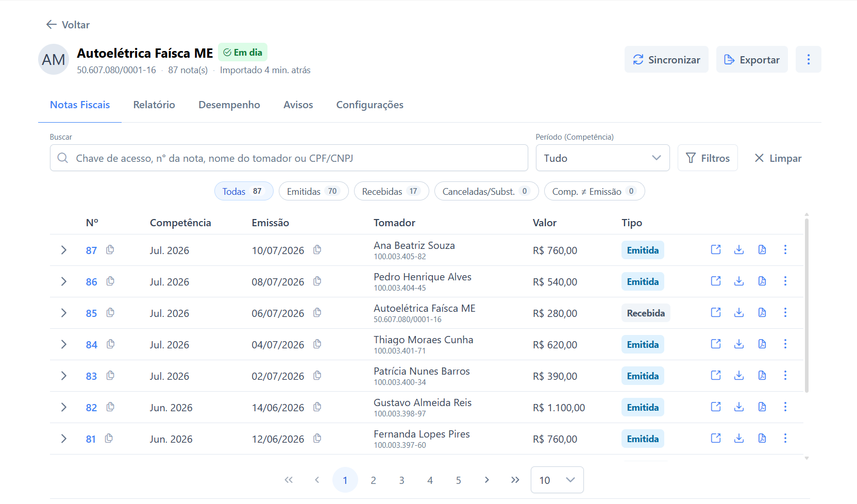Image resolution: width=857 pixels, height=504 pixels.
Task: Click Em dia status badge
Action: (243, 52)
